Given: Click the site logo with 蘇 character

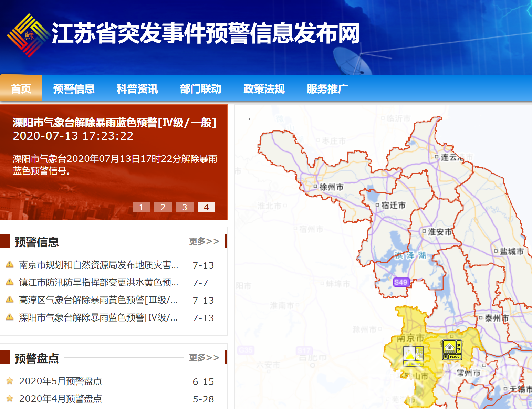Looking at the screenshot, I should pyautogui.click(x=28, y=35).
